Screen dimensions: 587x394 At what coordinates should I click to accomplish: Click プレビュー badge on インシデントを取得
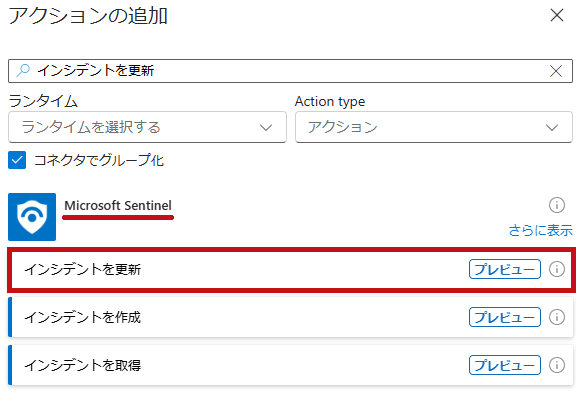click(x=505, y=365)
